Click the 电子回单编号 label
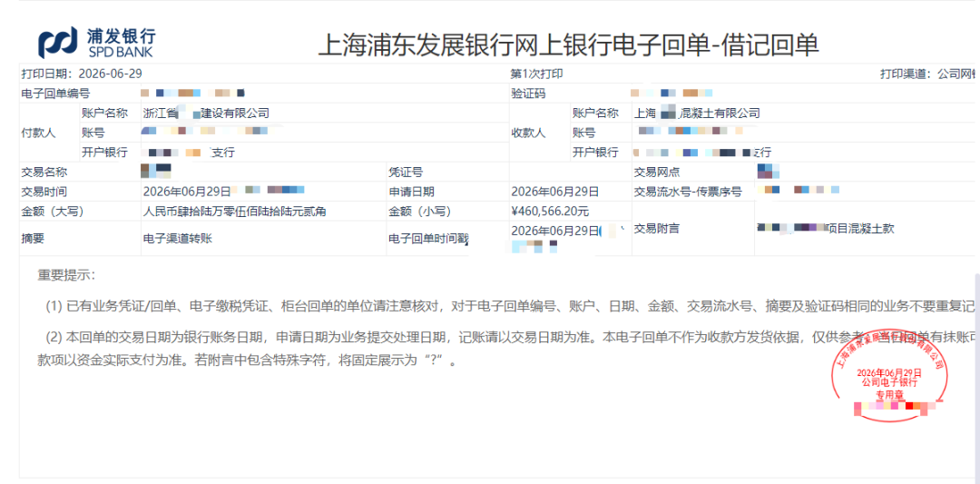Viewport: 980px width, 484px height. 56,94
